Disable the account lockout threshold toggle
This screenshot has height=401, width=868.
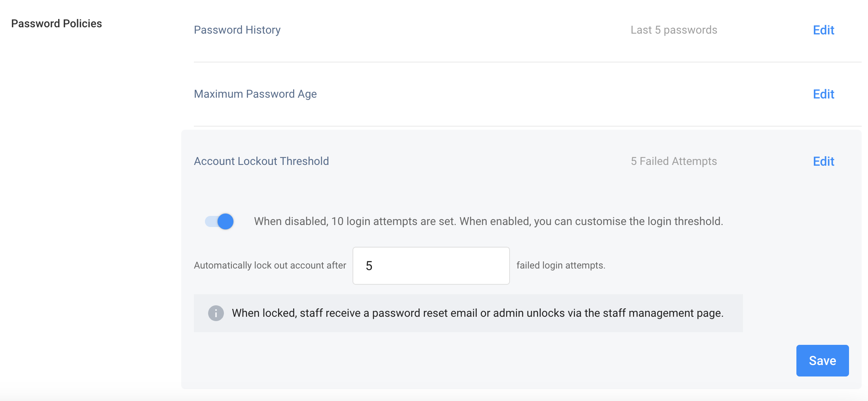tap(219, 221)
